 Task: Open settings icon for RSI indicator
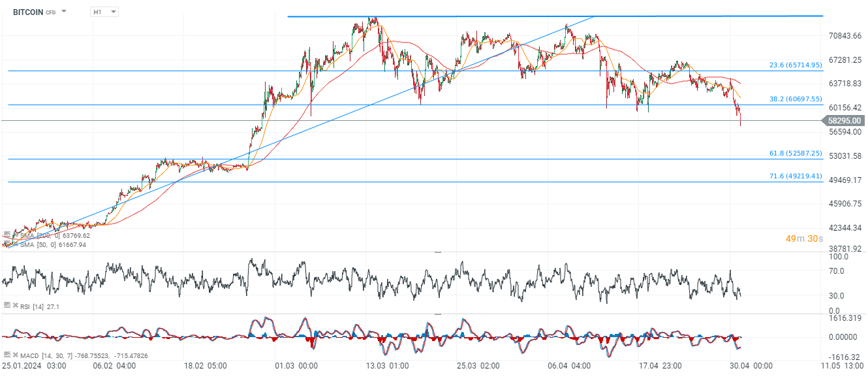click(x=6, y=306)
